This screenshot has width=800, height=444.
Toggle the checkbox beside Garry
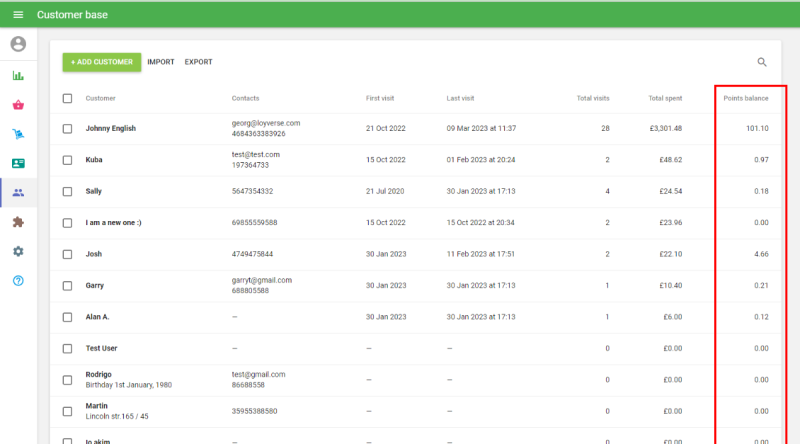point(67,286)
